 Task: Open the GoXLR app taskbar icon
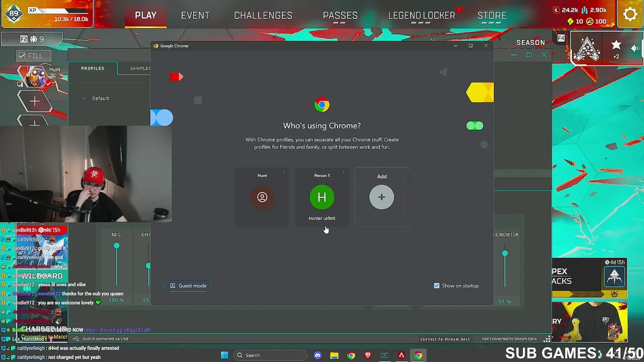(384, 355)
